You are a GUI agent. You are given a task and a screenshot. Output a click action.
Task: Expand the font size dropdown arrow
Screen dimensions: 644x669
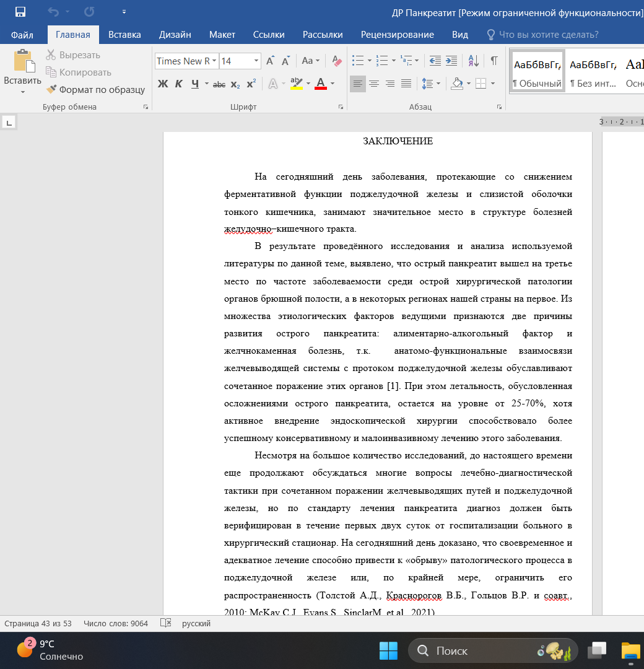pos(256,61)
